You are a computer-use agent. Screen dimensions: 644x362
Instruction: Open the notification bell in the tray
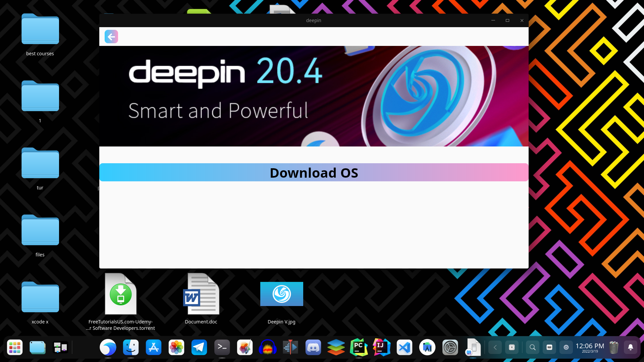point(631,348)
